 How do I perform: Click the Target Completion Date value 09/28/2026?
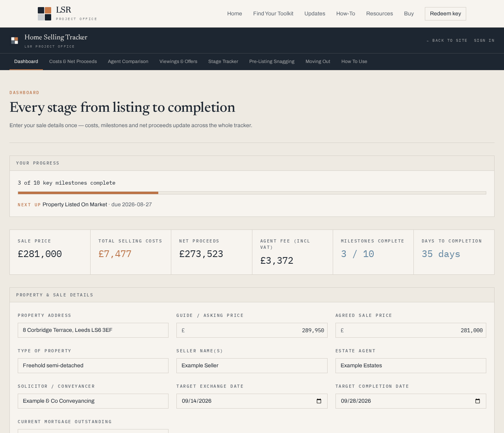click(x=356, y=401)
